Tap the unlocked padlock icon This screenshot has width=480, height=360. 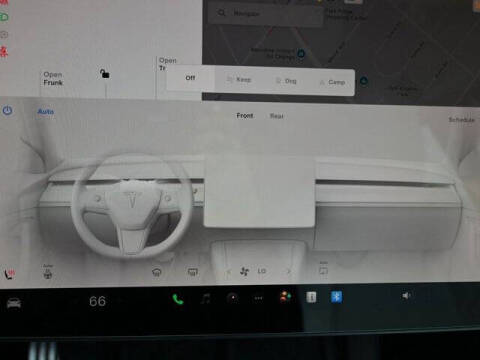tap(105, 73)
